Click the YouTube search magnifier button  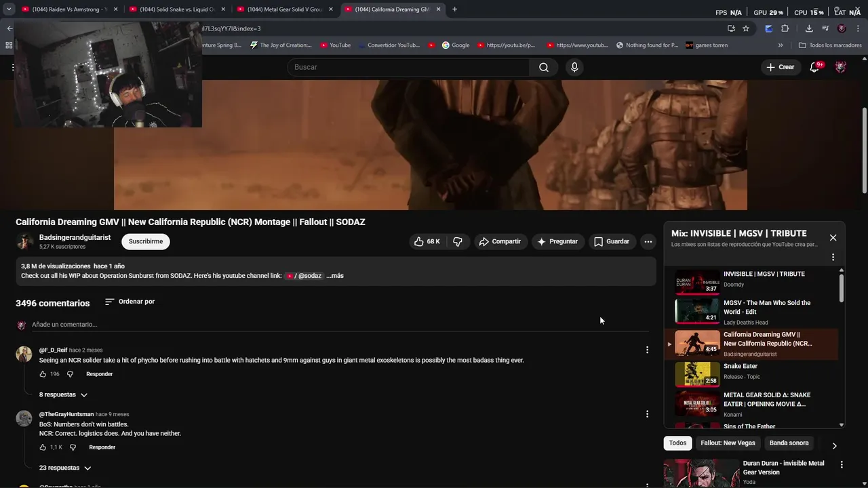point(544,67)
